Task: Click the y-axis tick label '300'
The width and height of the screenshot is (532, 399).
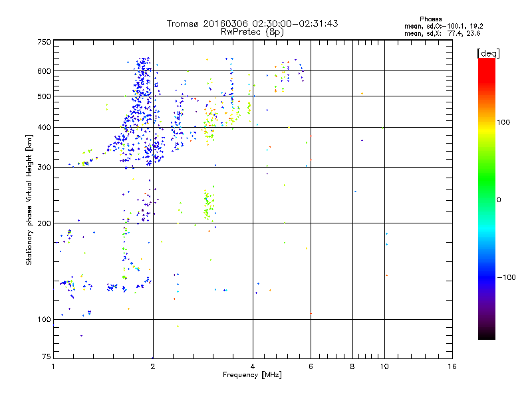Action: pyautogui.click(x=44, y=168)
